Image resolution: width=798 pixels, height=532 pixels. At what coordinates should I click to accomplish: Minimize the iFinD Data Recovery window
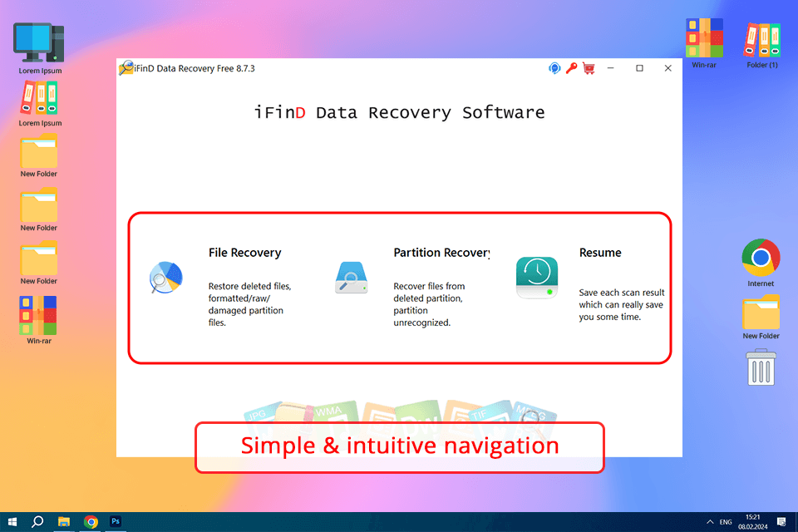tap(611, 68)
